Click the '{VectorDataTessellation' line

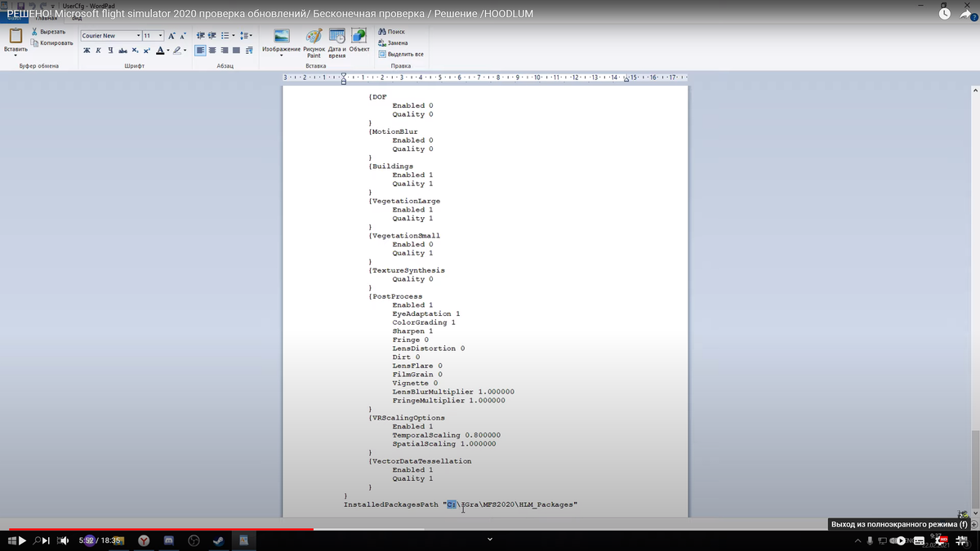click(x=420, y=461)
